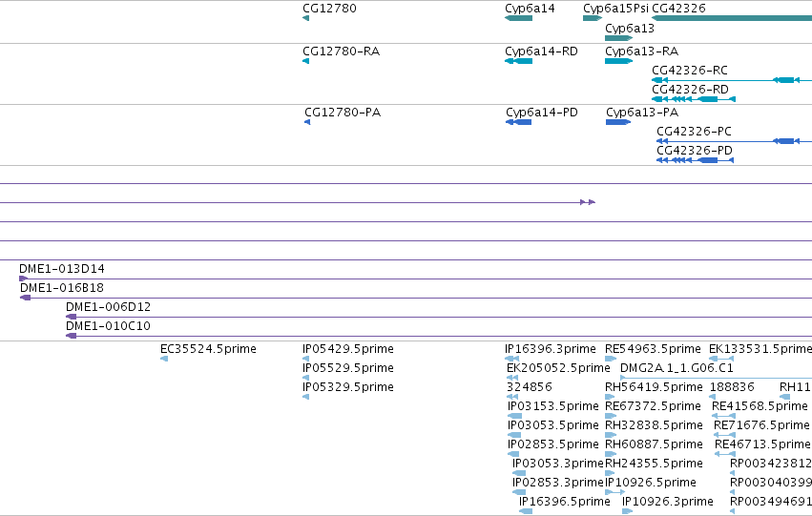This screenshot has height=516, width=812.
Task: Click the Cyp6a14 gene glyph
Action: coord(518,18)
